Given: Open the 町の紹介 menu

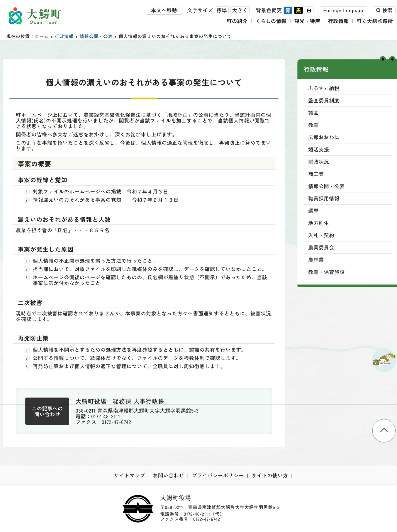Looking at the screenshot, I should [x=237, y=21].
